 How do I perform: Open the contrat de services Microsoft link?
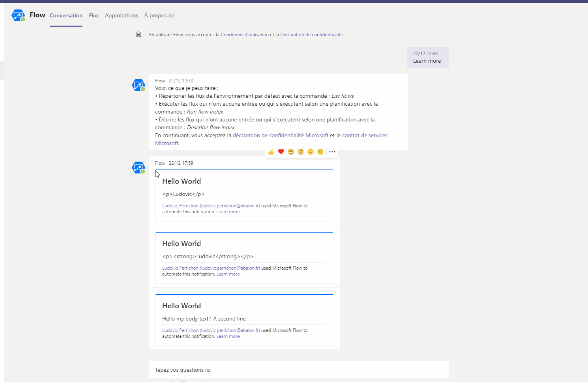[365, 135]
